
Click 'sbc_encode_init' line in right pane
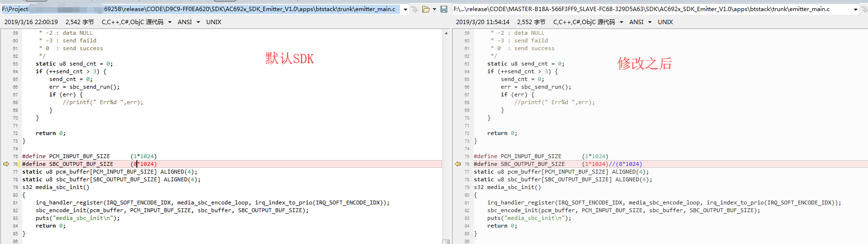click(x=624, y=210)
